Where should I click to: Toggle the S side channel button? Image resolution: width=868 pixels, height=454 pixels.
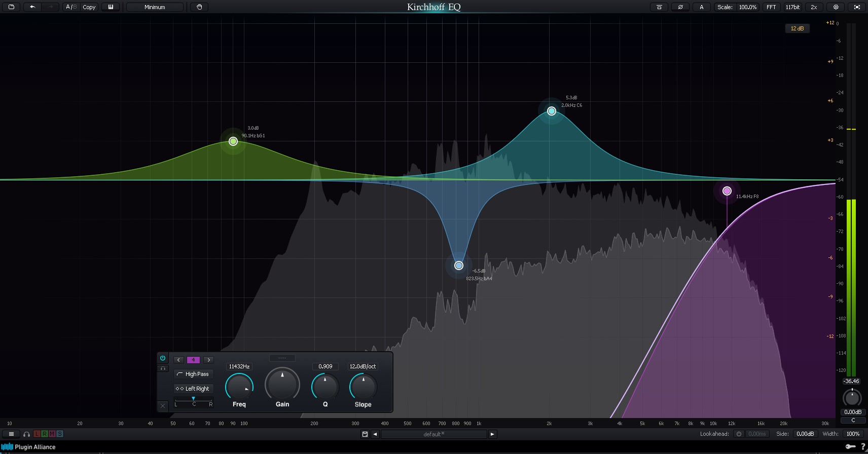60,434
